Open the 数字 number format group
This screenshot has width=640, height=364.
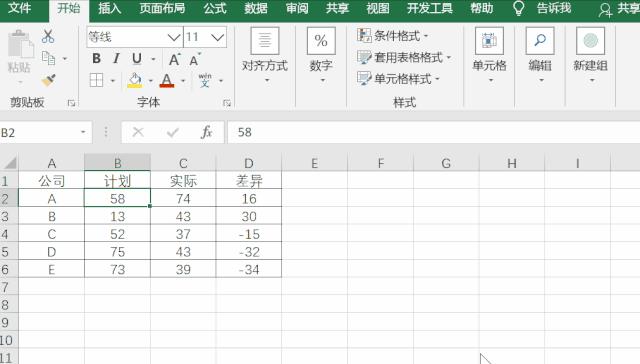[321, 54]
